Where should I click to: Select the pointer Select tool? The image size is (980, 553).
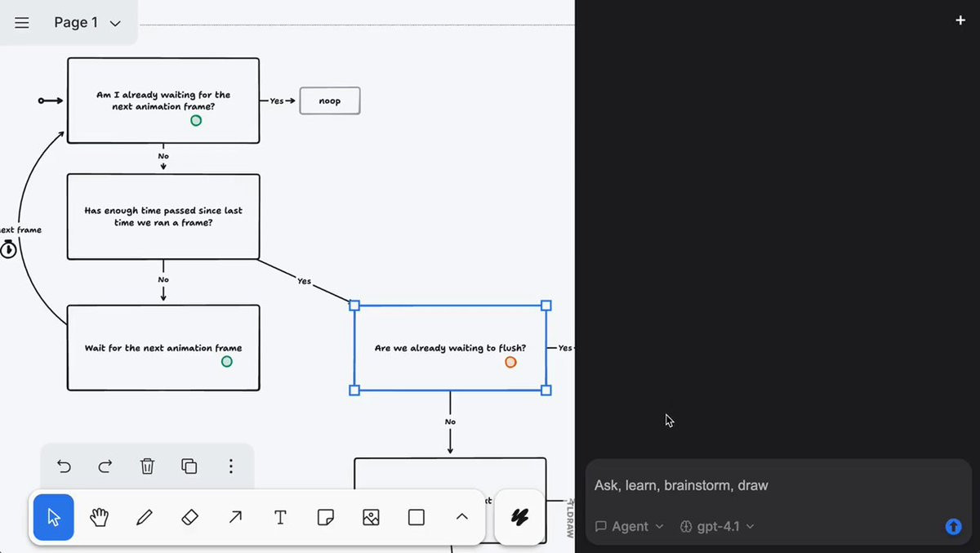tap(54, 517)
